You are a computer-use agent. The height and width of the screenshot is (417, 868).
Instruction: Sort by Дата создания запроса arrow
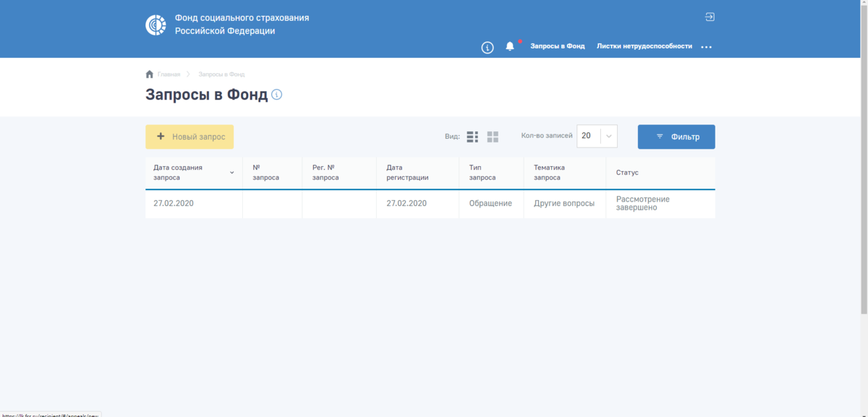[232, 173]
